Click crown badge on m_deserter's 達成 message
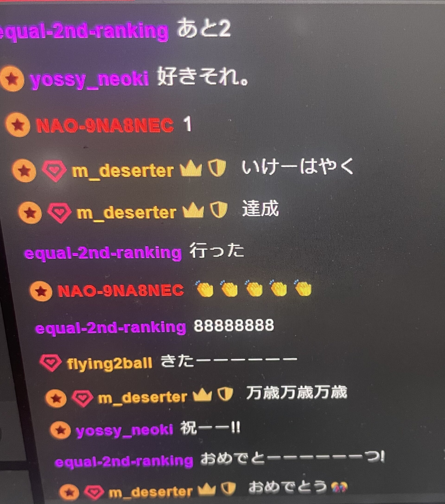This screenshot has height=504, width=445. coord(193,212)
